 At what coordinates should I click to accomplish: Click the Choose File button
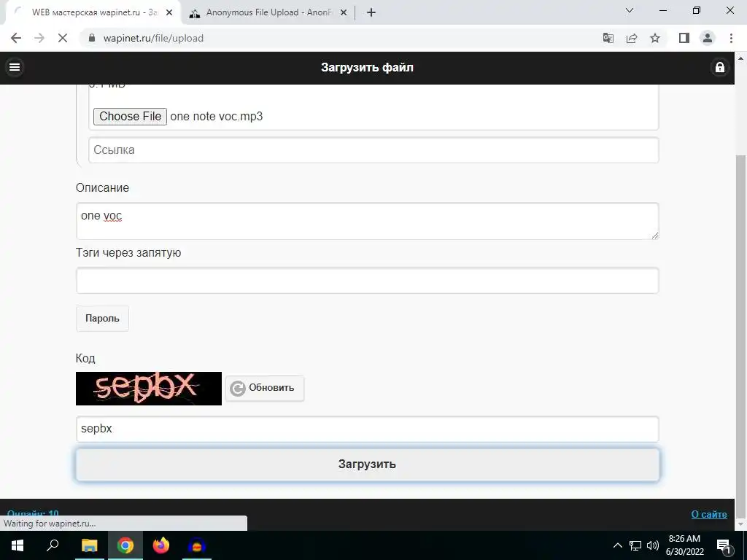130,116
